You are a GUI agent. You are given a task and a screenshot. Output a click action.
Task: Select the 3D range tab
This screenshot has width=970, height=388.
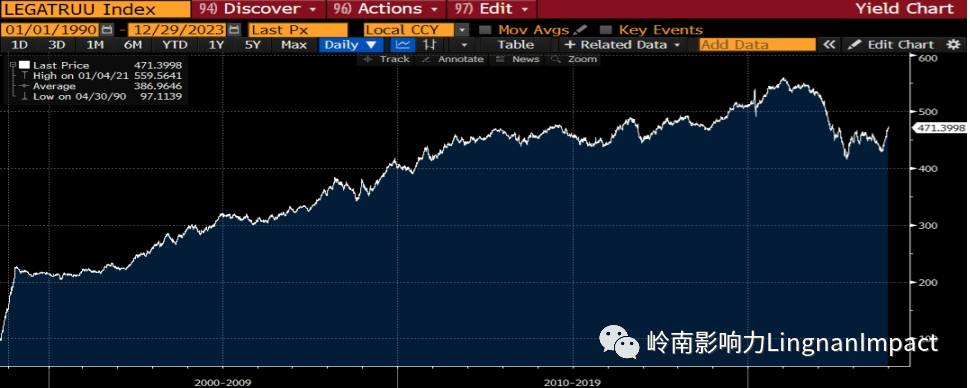(x=57, y=45)
